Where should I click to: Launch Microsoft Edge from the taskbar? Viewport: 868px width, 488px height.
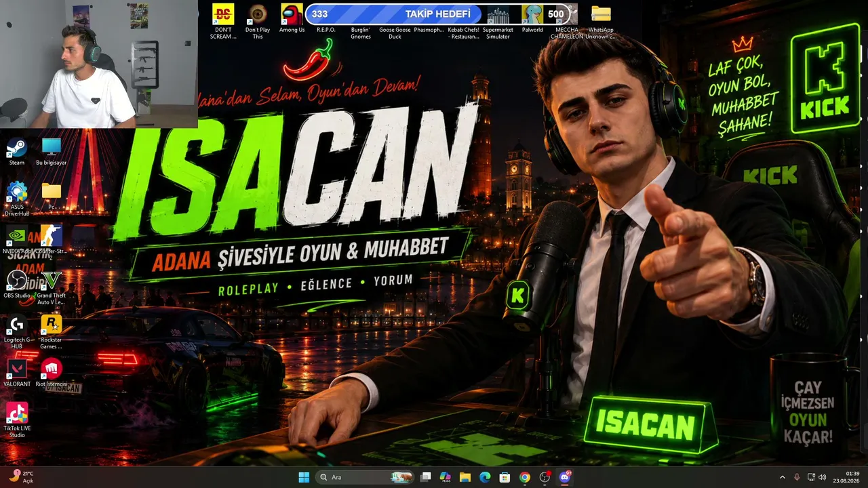click(485, 477)
